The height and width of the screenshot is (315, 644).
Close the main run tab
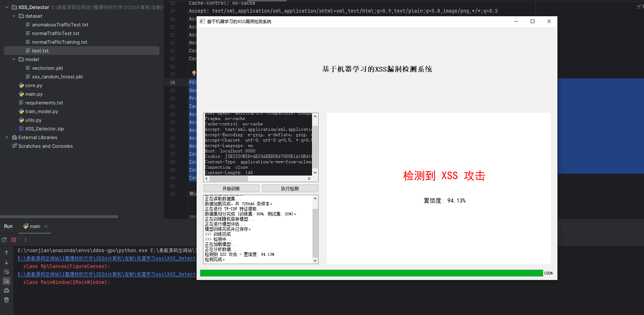46,226
